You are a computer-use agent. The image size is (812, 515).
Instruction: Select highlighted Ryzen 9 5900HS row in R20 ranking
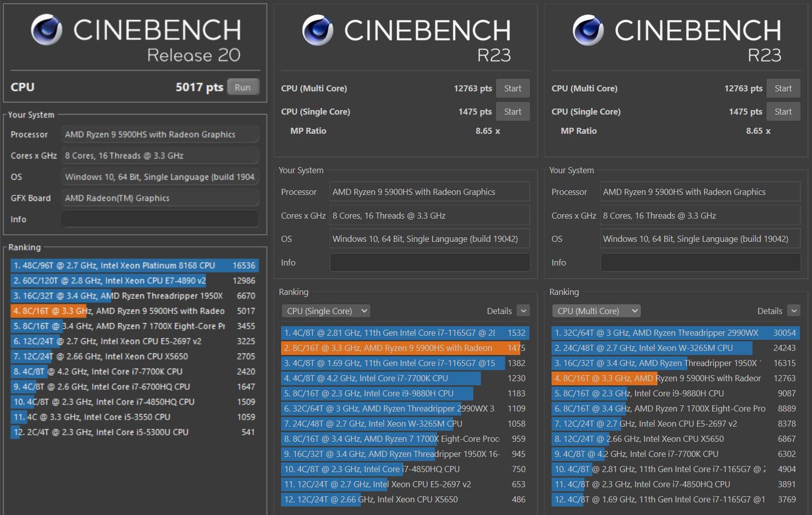tap(134, 311)
